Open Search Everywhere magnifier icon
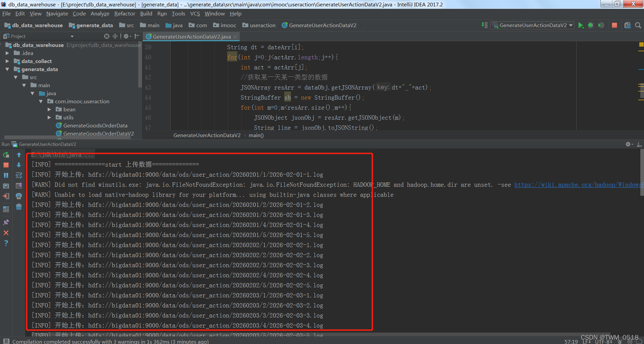Screen dimensions: 644x344 tap(638, 25)
